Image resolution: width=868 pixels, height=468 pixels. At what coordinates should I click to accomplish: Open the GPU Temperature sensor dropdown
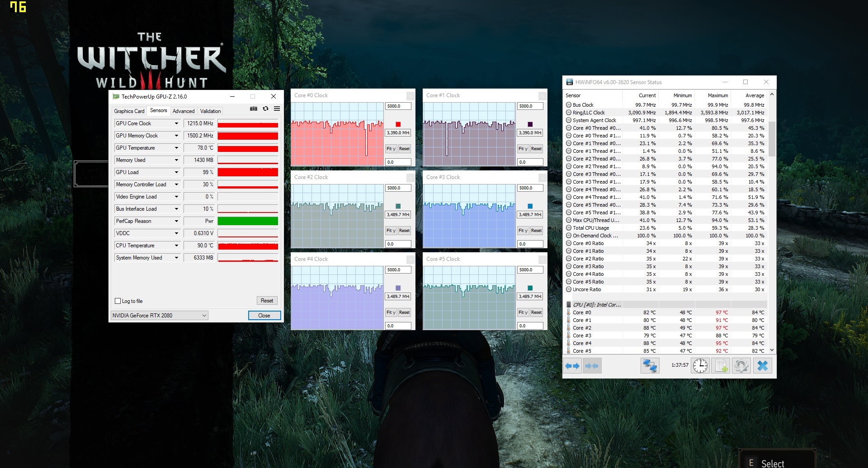click(176, 148)
